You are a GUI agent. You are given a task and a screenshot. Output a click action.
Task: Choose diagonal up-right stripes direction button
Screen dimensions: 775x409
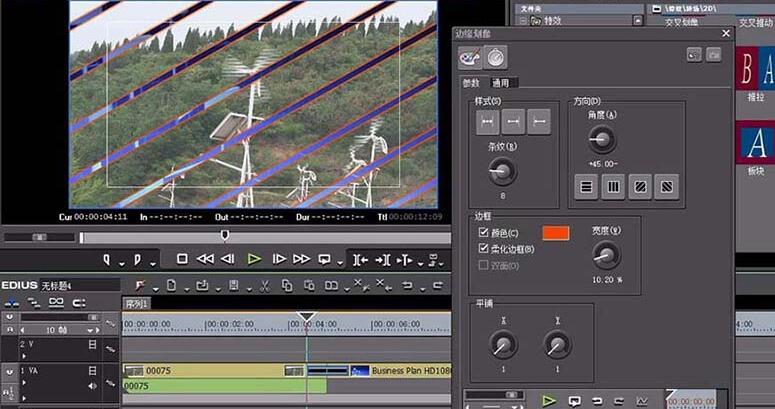[x=640, y=187]
